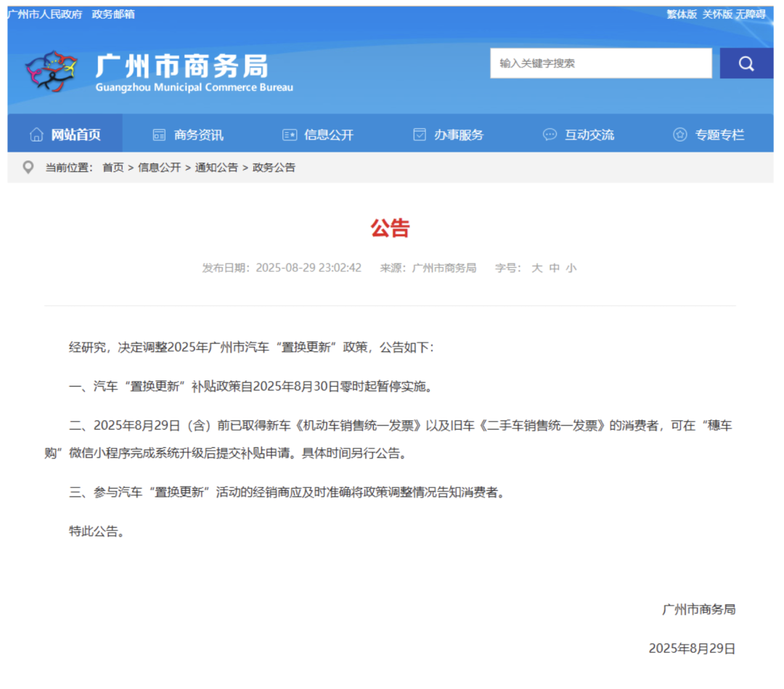Click the 信息公开 document icon
The height and width of the screenshot is (689, 784).
tap(290, 135)
